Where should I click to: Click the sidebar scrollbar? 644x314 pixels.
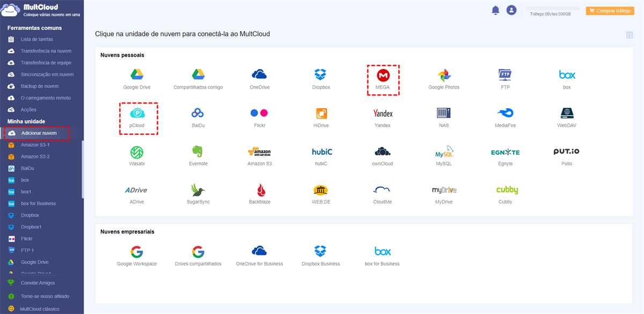click(x=83, y=169)
